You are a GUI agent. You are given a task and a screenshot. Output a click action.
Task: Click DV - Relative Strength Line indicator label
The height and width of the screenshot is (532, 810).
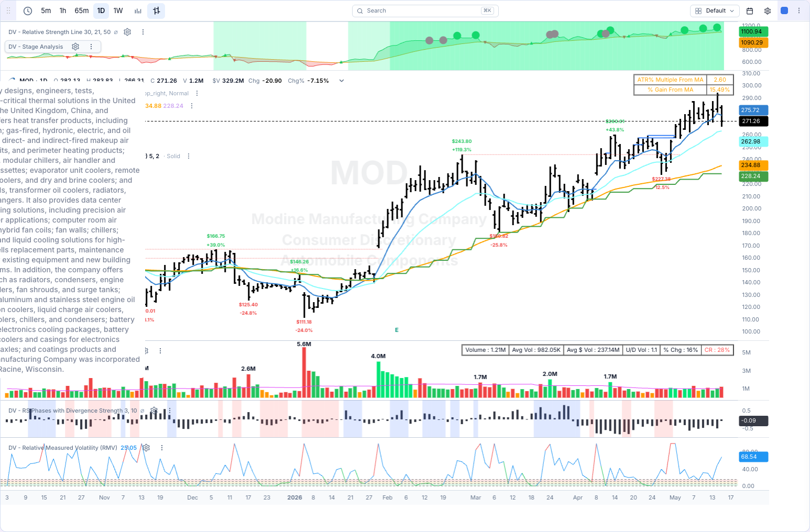tap(59, 32)
